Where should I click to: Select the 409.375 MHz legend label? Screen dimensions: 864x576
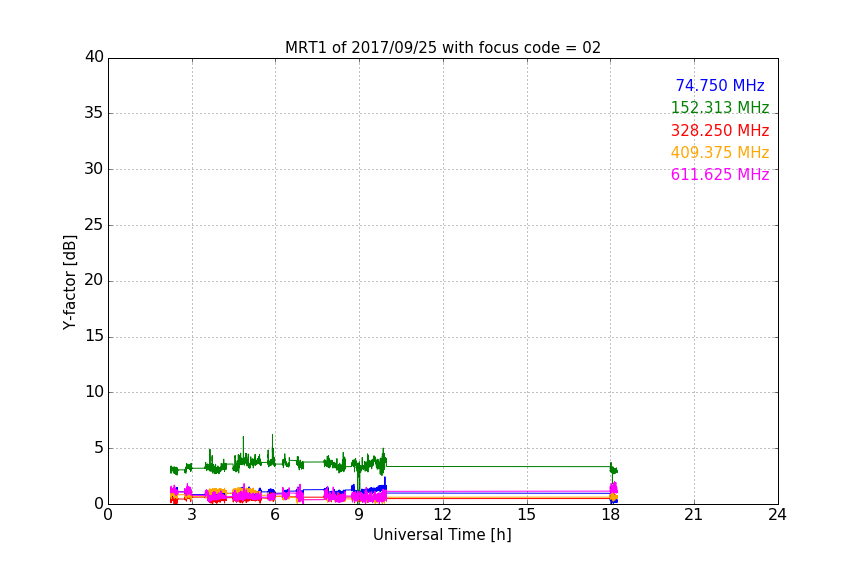click(720, 153)
